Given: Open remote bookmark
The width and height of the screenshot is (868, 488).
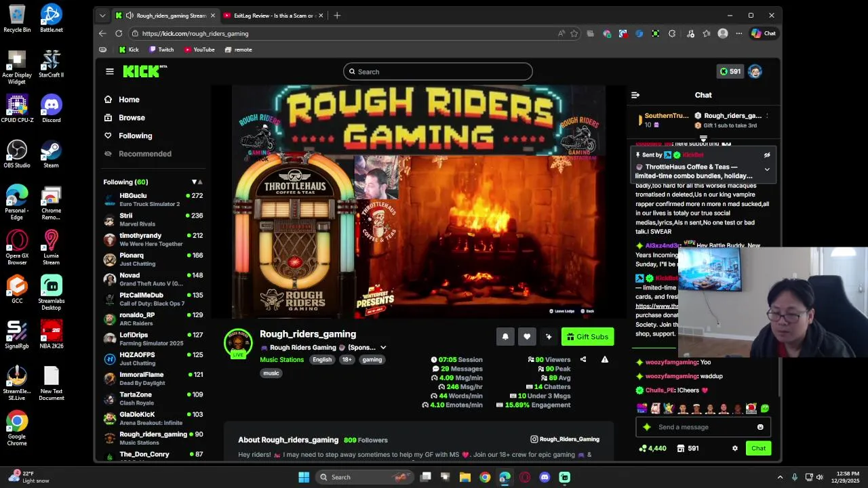Looking at the screenshot, I should [x=239, y=49].
